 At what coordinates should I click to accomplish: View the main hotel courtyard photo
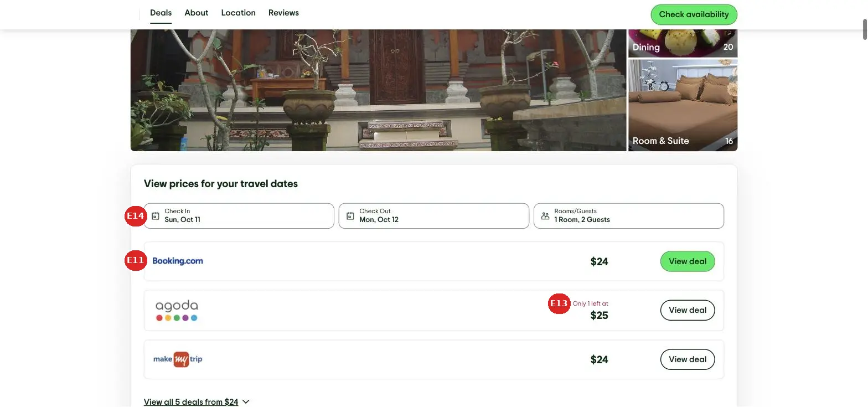[378, 90]
